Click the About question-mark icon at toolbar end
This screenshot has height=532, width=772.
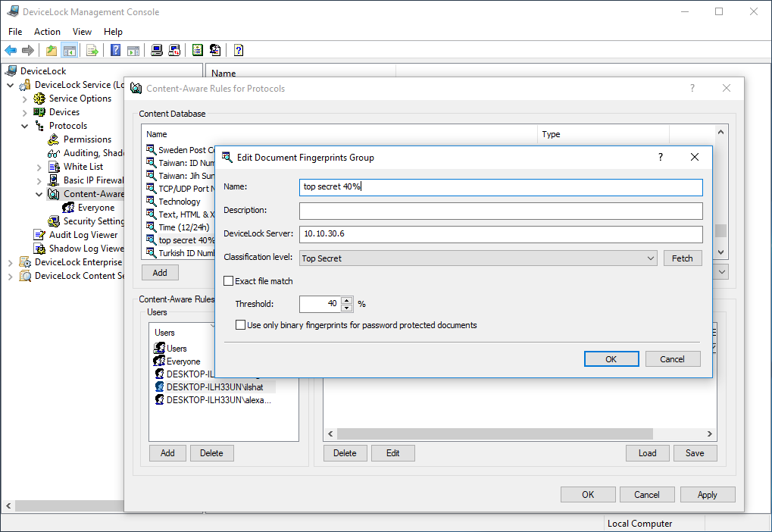[x=239, y=50]
